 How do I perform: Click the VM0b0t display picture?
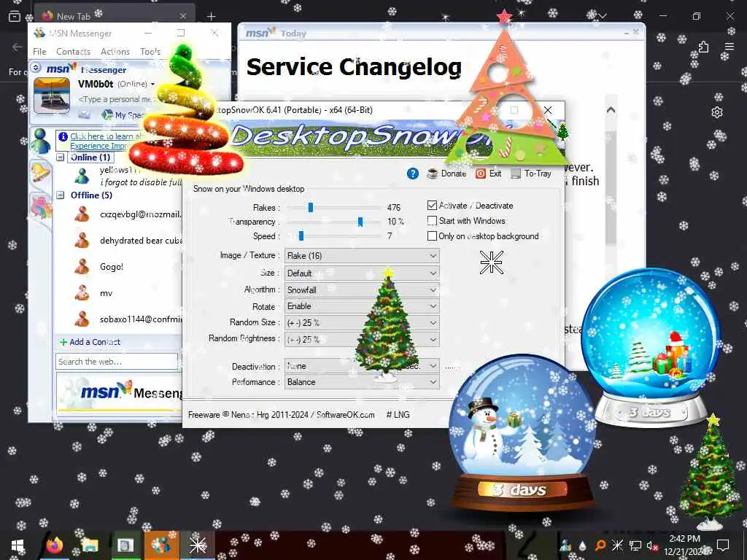(52, 96)
